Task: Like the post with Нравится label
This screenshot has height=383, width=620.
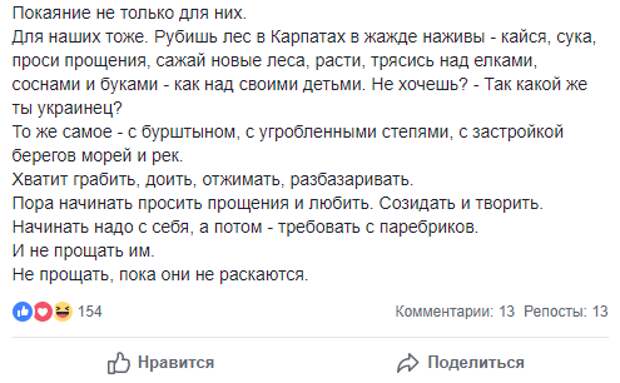Action: [176, 362]
